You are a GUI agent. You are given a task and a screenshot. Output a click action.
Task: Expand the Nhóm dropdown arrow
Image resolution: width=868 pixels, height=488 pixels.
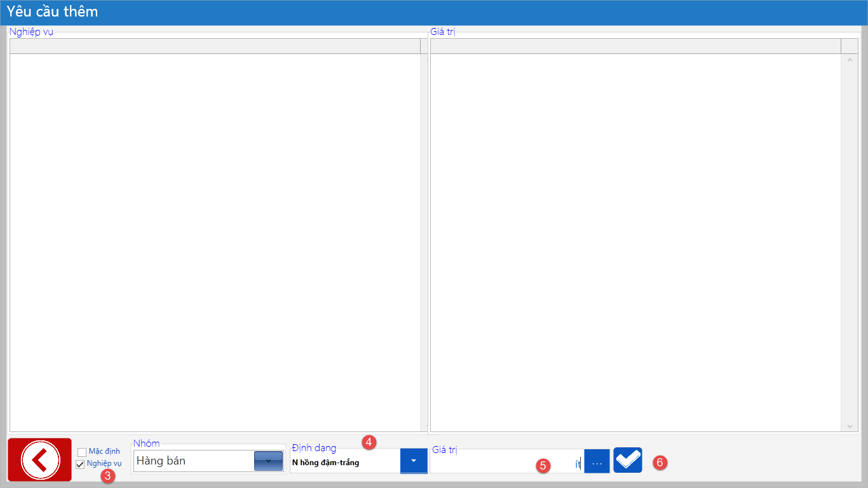click(x=268, y=461)
